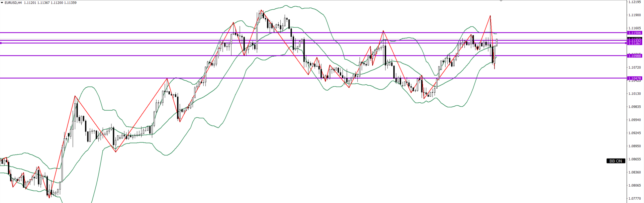Toggle the BB ON button
This screenshot has width=644, height=203.
point(616,161)
